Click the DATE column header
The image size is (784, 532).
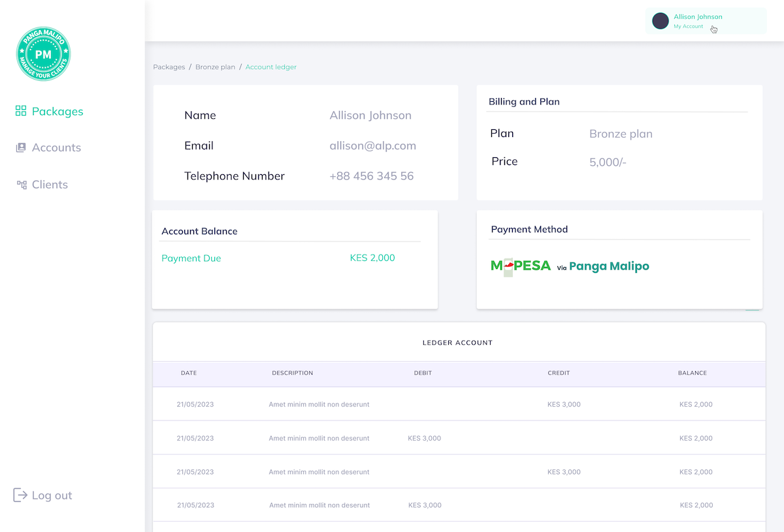[189, 373]
